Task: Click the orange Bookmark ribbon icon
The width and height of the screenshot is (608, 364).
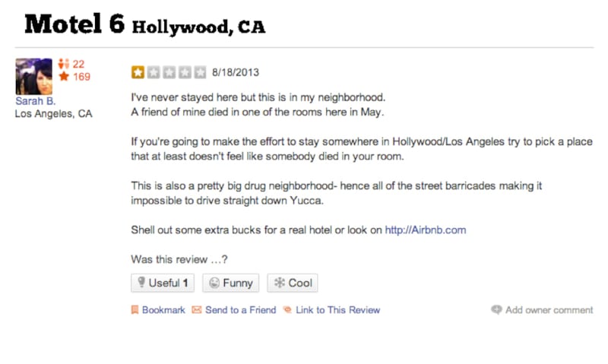Action: tap(135, 310)
